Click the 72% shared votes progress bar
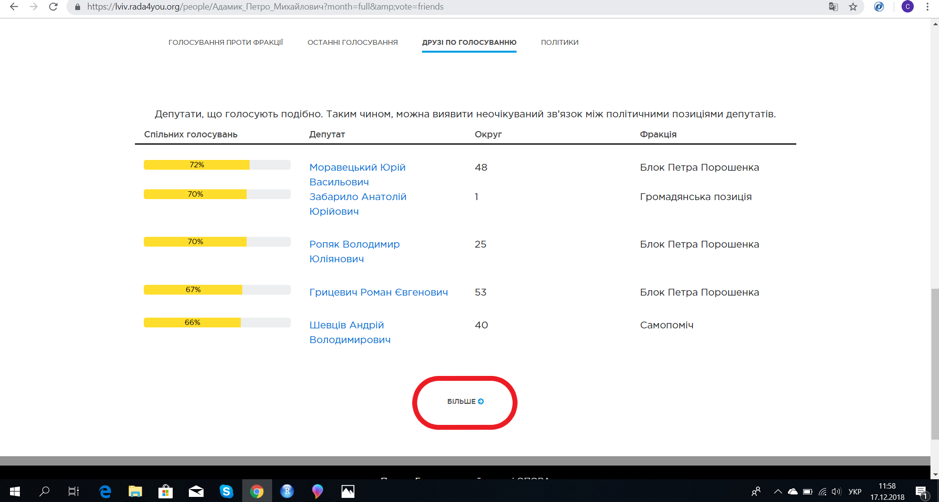This screenshot has height=502, width=939. [x=217, y=165]
